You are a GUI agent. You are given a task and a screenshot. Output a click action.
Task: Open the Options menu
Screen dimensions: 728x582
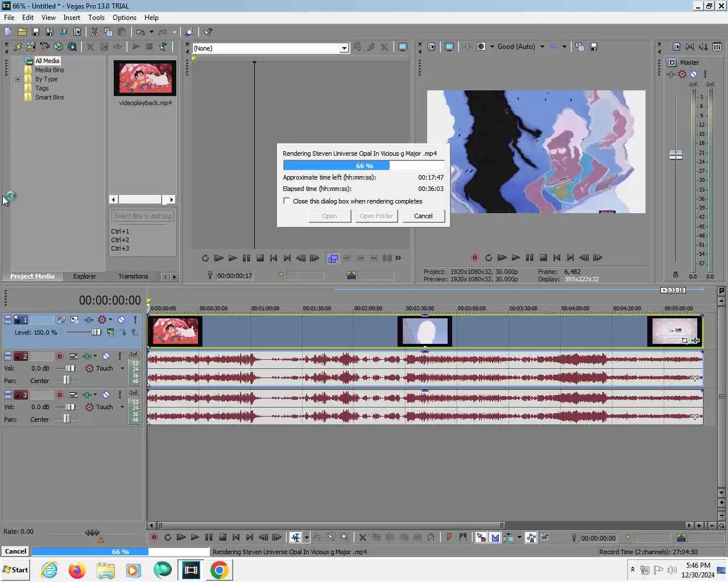(124, 18)
